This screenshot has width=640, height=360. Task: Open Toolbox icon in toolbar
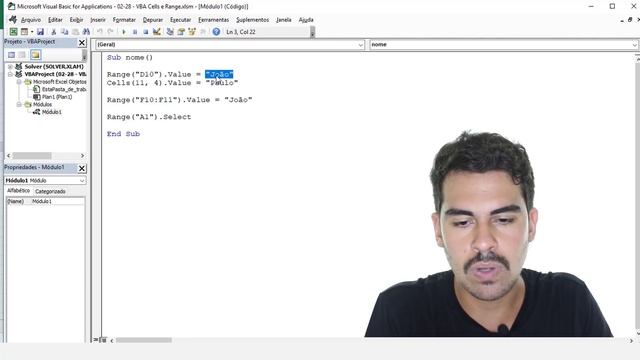pos(203,32)
